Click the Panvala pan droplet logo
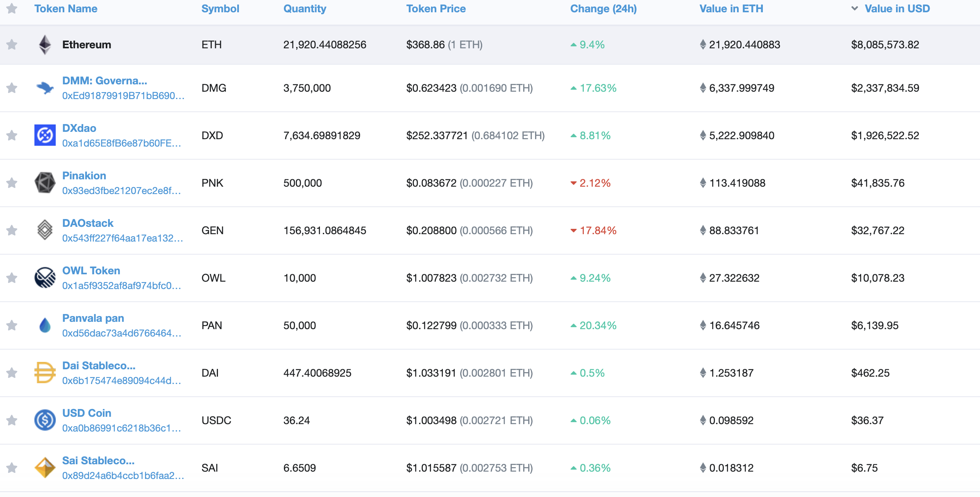This screenshot has width=980, height=497. pos(45,325)
